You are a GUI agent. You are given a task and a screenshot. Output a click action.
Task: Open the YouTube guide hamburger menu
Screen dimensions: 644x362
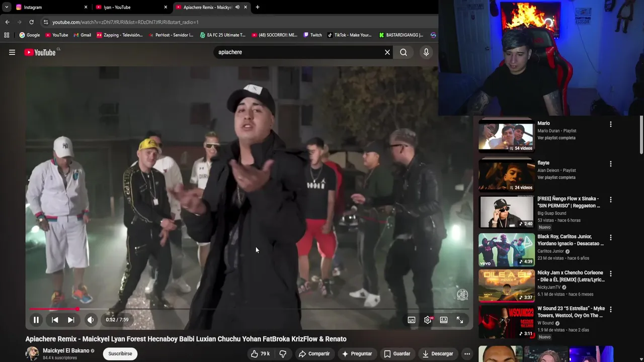[x=12, y=52]
